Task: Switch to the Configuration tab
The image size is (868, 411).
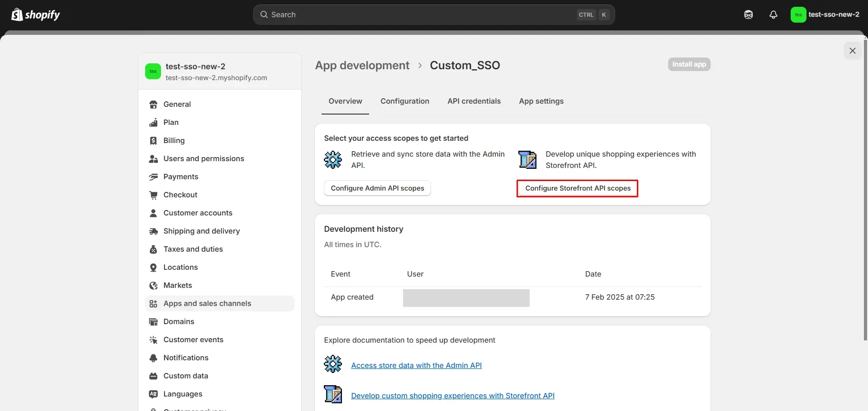Action: point(405,101)
